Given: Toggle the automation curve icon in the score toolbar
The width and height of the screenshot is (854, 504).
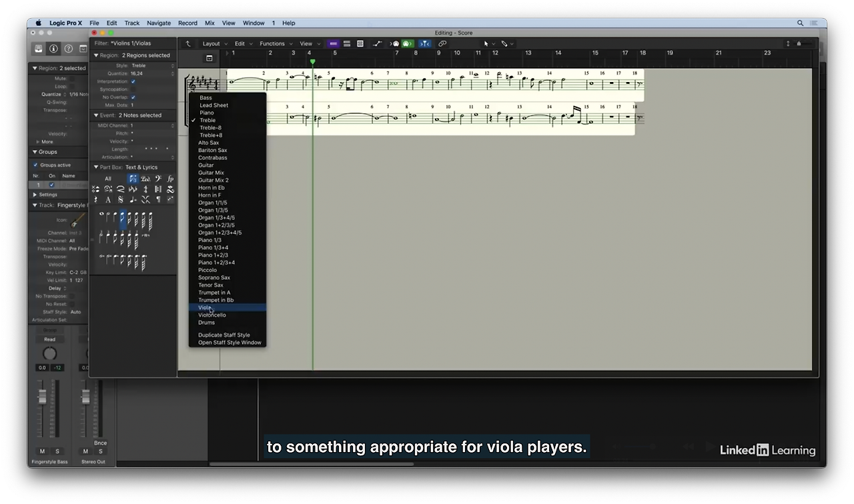Looking at the screenshot, I should tap(378, 44).
